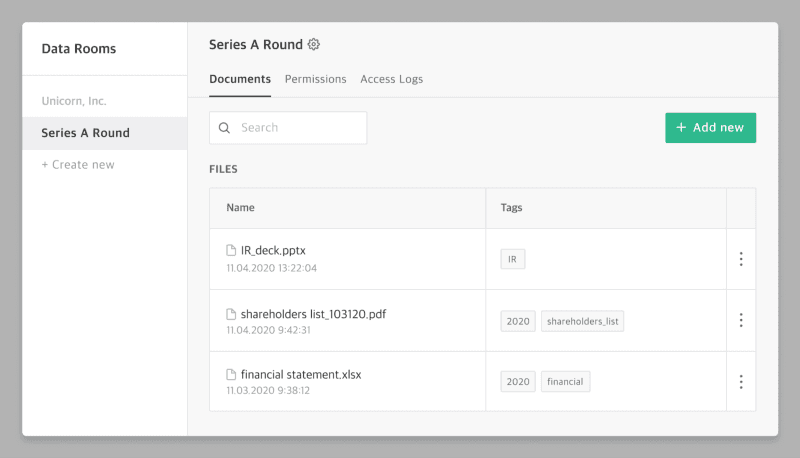800x458 pixels.
Task: Click the Add new button
Action: (x=710, y=128)
